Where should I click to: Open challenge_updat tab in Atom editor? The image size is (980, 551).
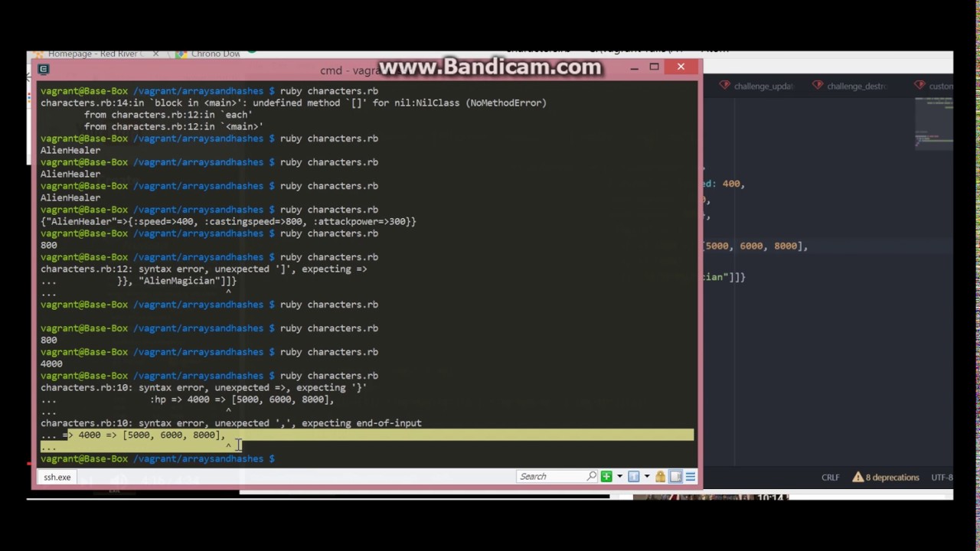[756, 86]
